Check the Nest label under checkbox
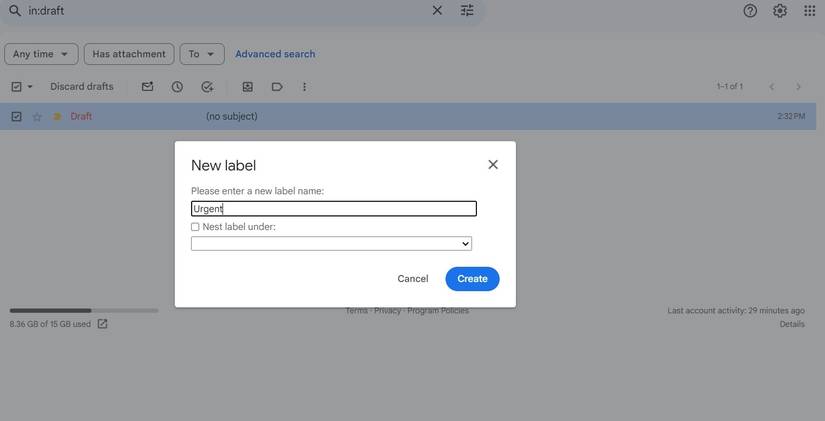 click(195, 227)
